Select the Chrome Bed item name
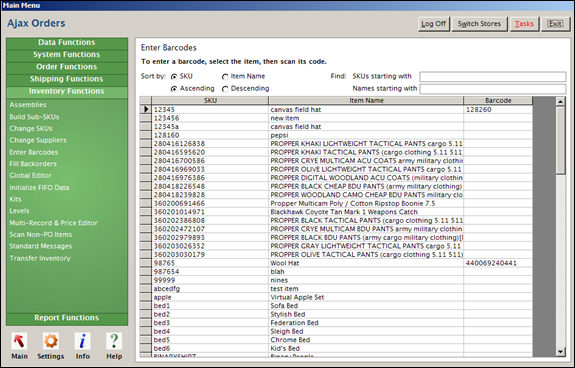 (x=366, y=340)
